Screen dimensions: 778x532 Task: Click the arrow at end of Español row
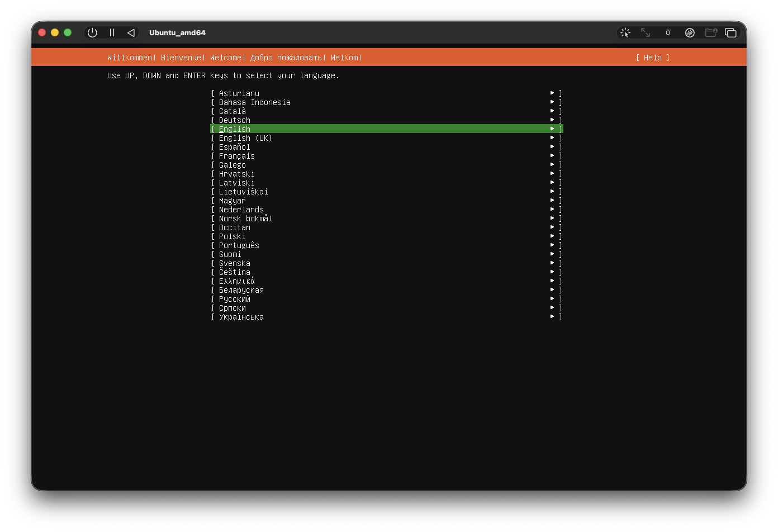point(552,147)
